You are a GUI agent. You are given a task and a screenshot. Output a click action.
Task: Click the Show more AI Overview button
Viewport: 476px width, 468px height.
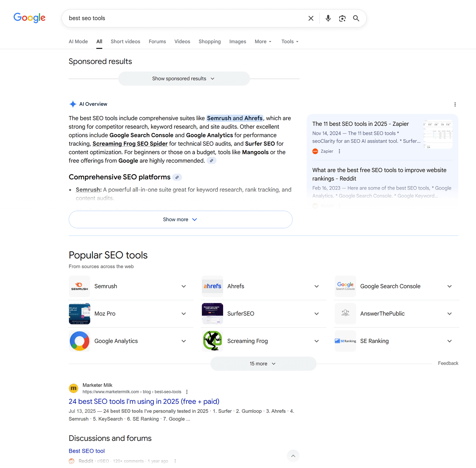coord(180,219)
